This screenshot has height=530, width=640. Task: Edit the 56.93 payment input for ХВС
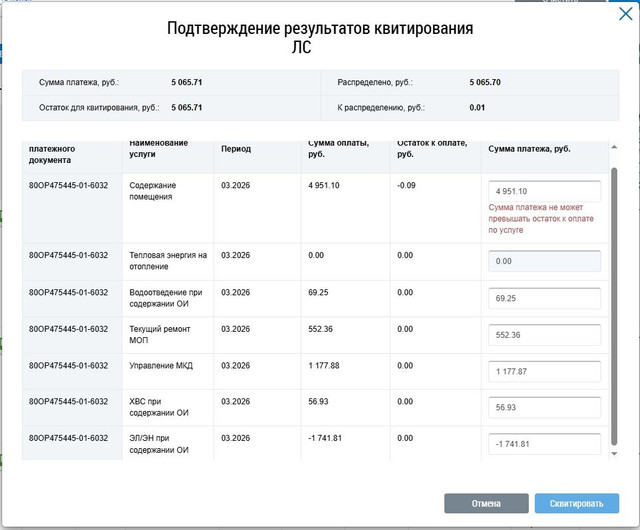(544, 407)
